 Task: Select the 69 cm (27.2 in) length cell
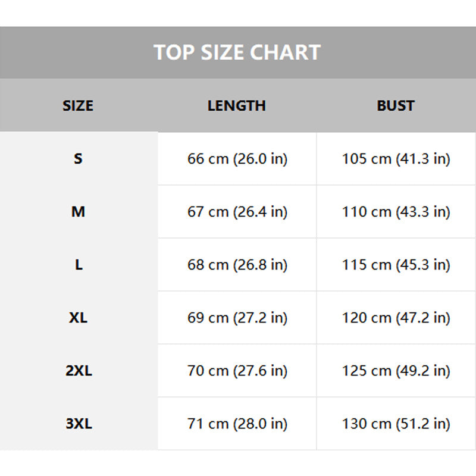(x=237, y=318)
